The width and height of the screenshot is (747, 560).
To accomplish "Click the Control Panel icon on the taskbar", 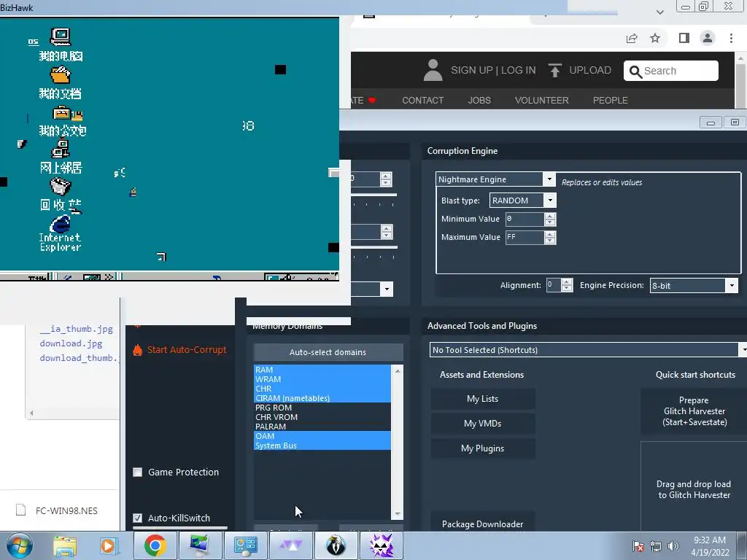I will [245, 545].
